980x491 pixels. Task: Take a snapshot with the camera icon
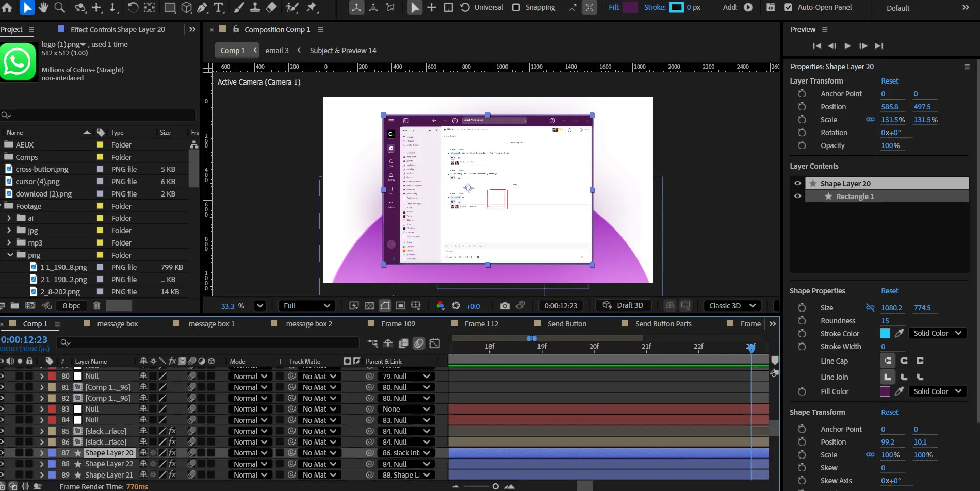504,306
